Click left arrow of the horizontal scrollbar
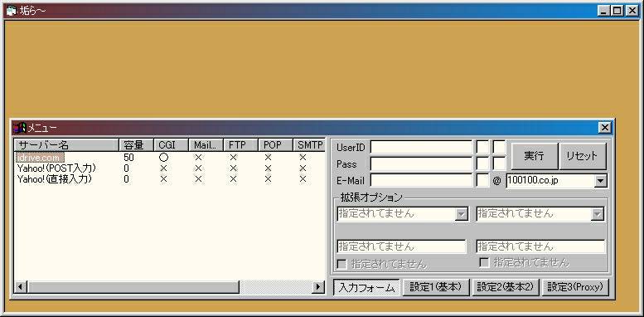The width and height of the screenshot is (644, 317). (21, 287)
